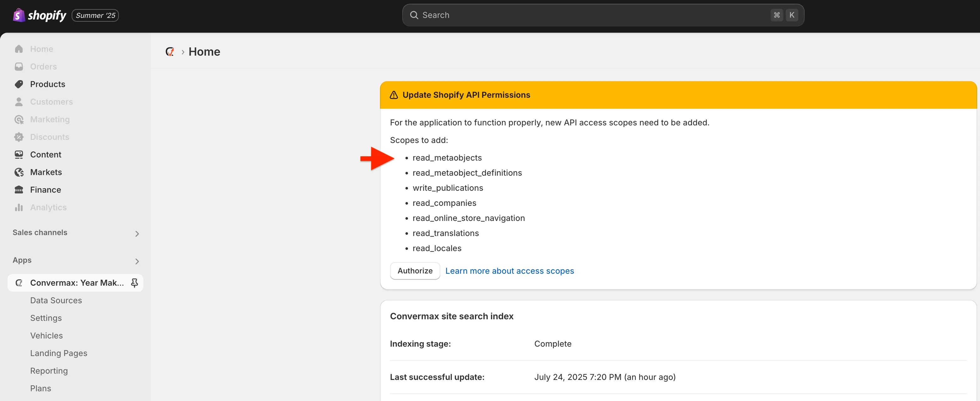The height and width of the screenshot is (401, 980).
Task: Click the Shopify logo icon
Action: point(19,15)
